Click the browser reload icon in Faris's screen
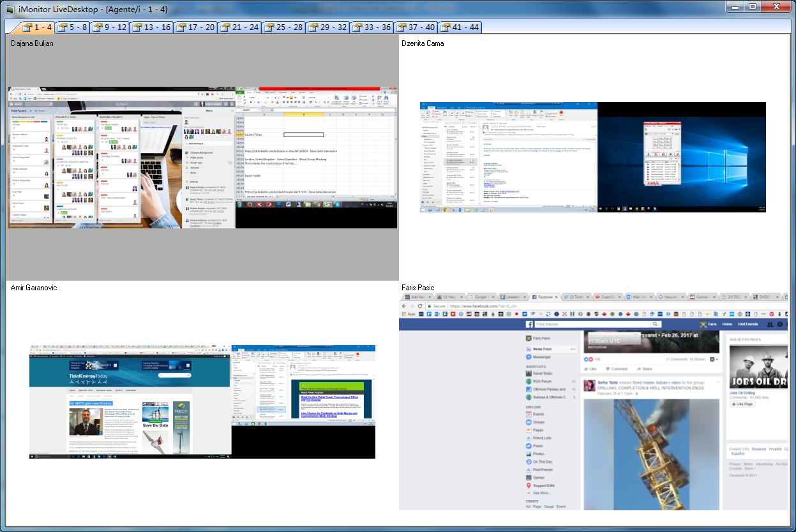 (421, 306)
